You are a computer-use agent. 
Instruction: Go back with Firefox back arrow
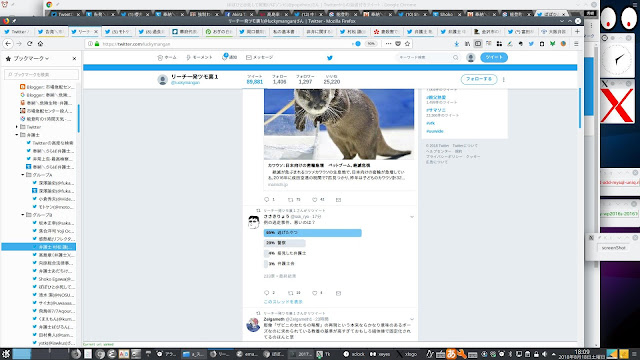pyautogui.click(x=8, y=44)
